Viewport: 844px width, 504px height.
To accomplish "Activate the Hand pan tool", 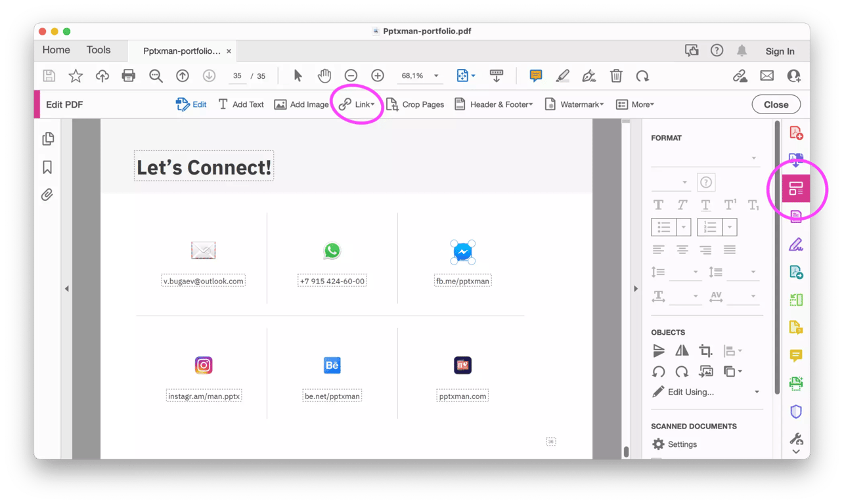I will pyautogui.click(x=324, y=76).
